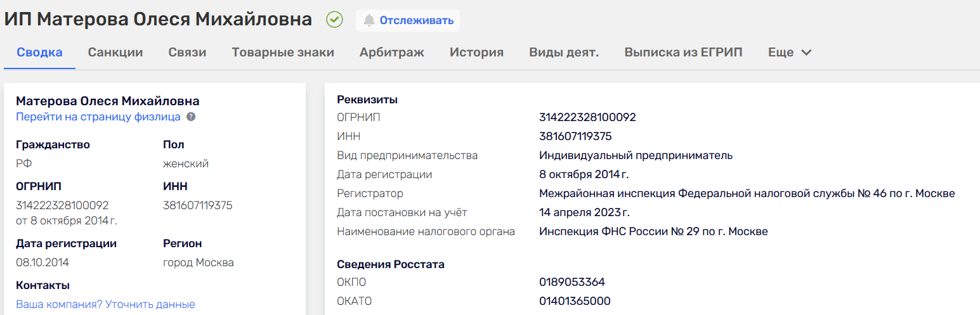Follow the Перейти на страницу физлица link

pyautogui.click(x=98, y=117)
